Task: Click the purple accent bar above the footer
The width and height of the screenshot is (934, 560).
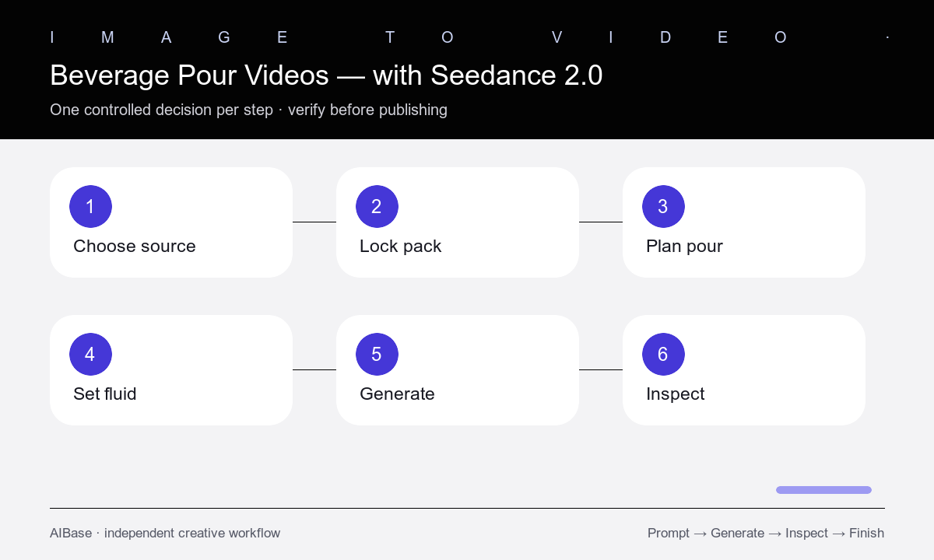Action: [x=823, y=490]
